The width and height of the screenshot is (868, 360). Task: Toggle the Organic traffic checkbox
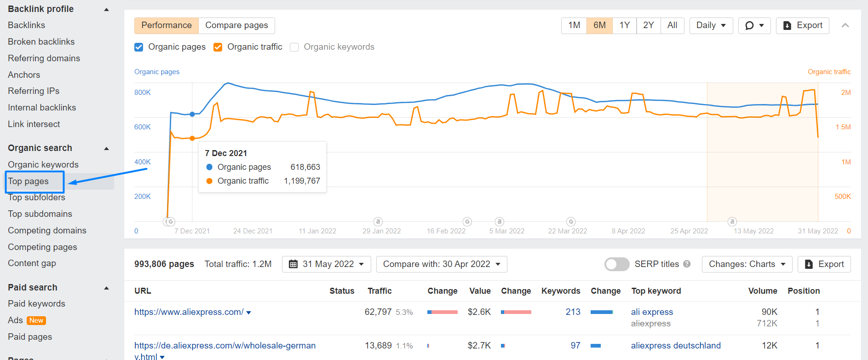coord(218,47)
